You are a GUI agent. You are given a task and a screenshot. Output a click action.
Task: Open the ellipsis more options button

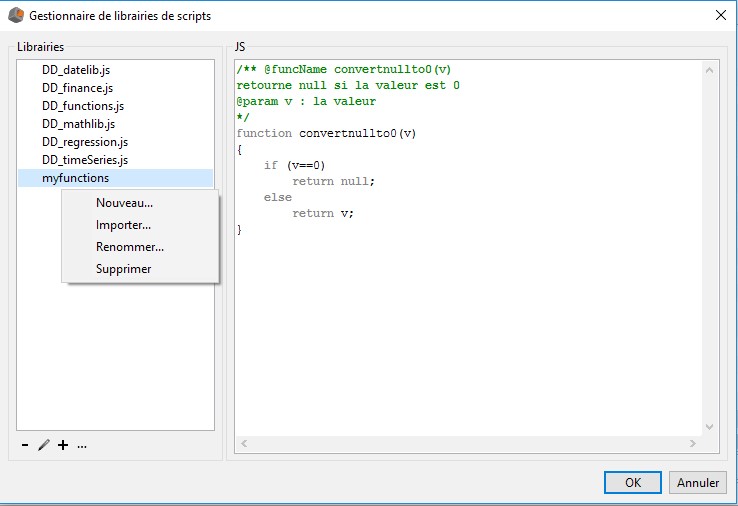pyautogui.click(x=82, y=445)
